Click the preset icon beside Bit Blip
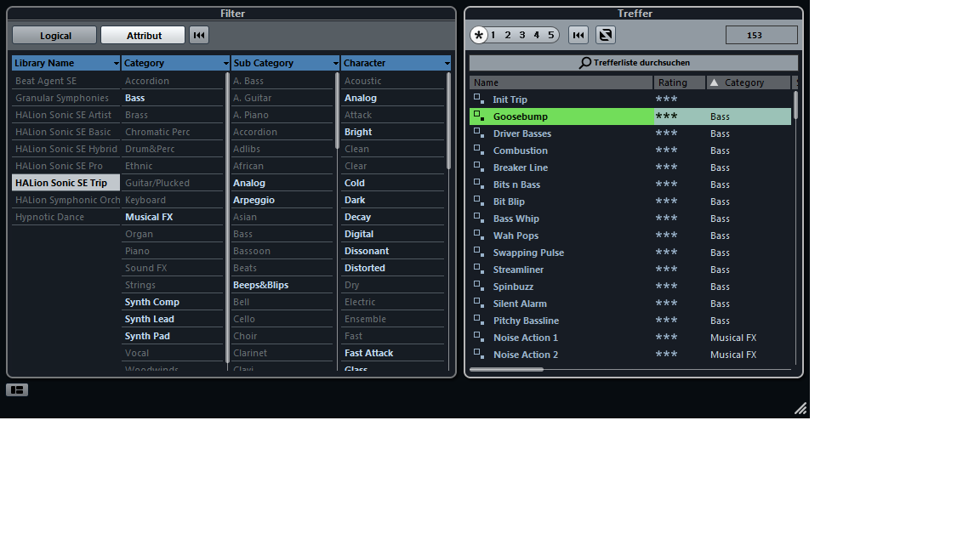Viewport: 980px width, 551px height. pos(479,202)
